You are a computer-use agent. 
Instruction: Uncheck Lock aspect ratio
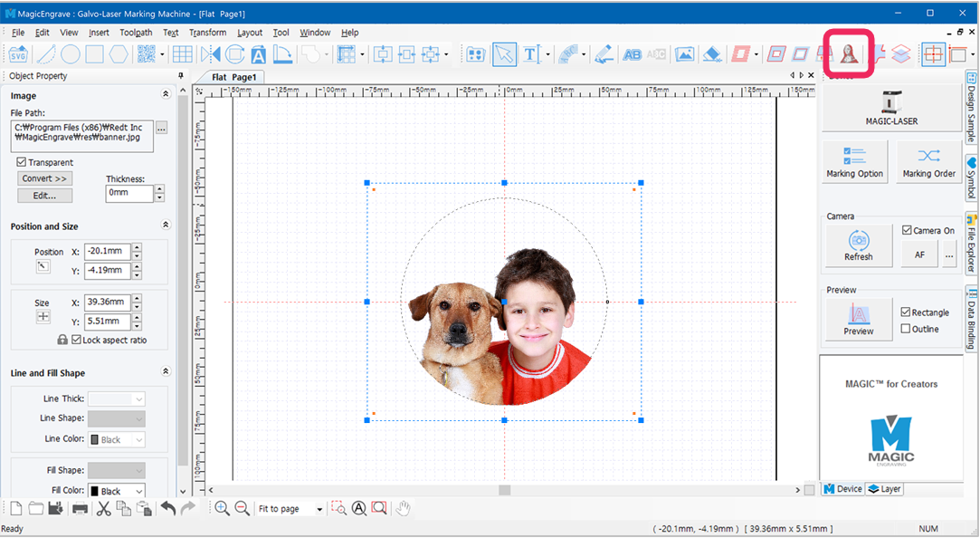76,340
